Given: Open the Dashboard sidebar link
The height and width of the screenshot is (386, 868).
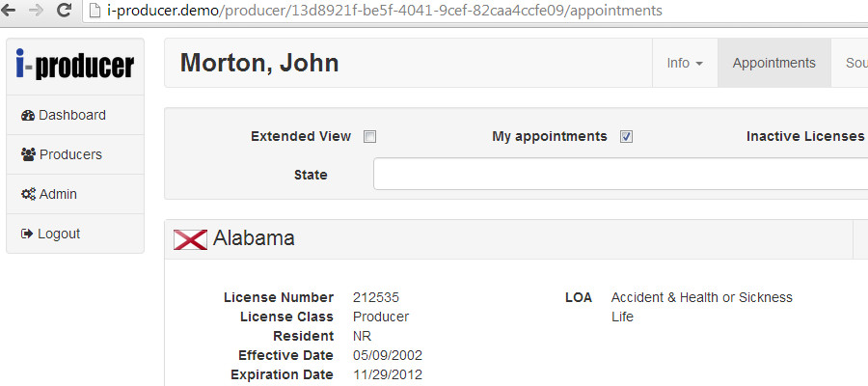Looking at the screenshot, I should point(72,116).
